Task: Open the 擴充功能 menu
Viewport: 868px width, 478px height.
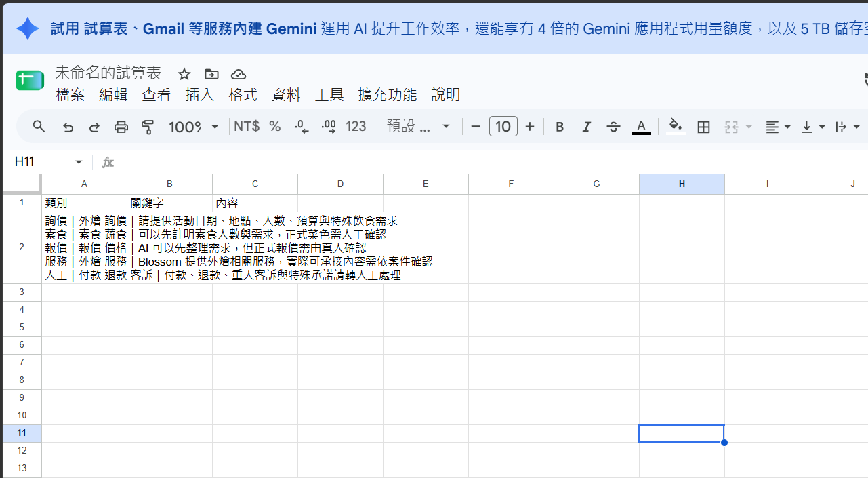Action: pyautogui.click(x=388, y=95)
